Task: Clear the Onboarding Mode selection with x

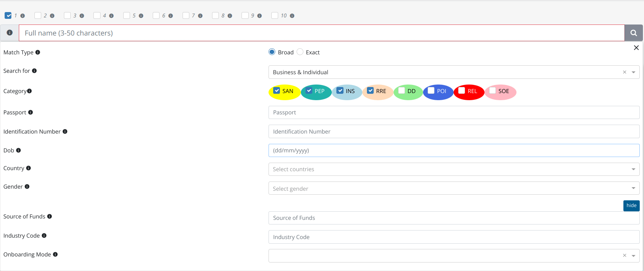Action: [624, 255]
